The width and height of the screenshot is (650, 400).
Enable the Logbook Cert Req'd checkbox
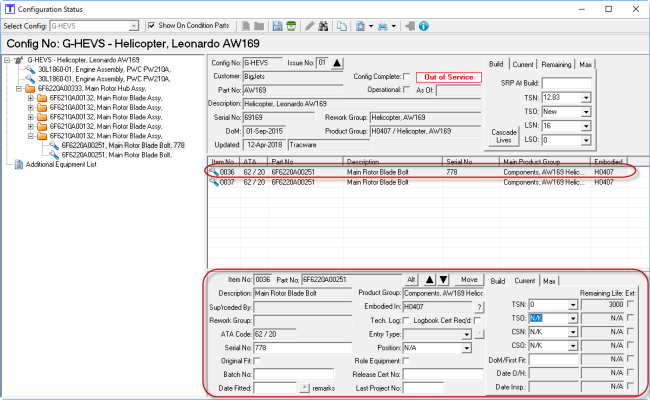[478, 320]
